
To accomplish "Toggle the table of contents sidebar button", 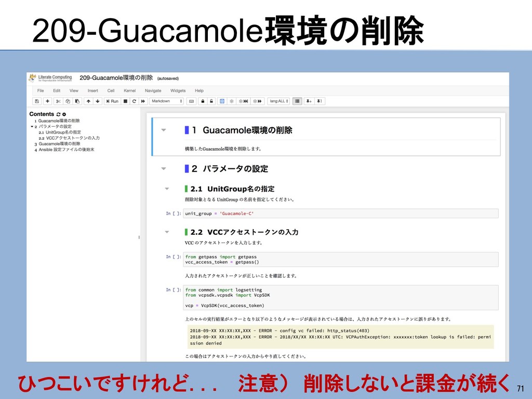I will pos(297,101).
